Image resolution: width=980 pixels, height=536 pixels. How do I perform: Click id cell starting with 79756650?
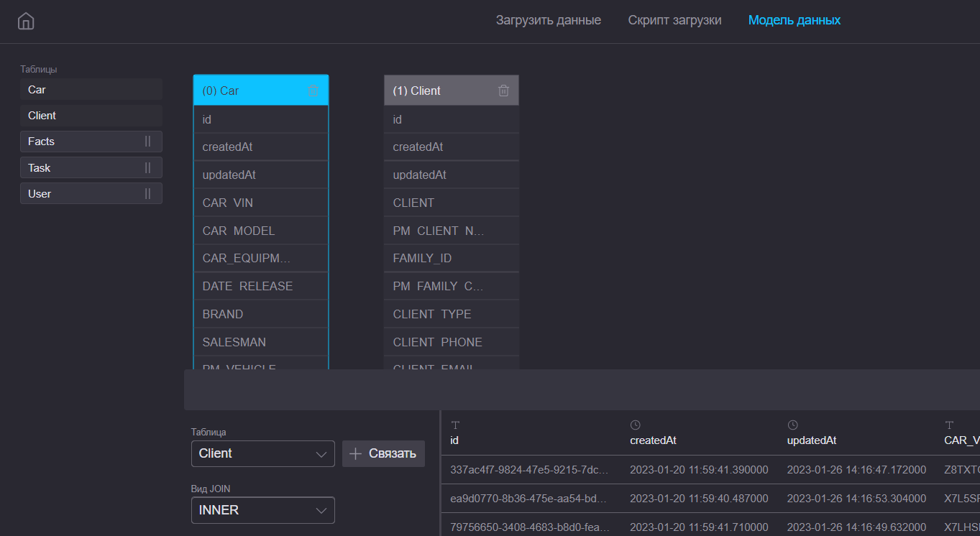click(x=531, y=527)
